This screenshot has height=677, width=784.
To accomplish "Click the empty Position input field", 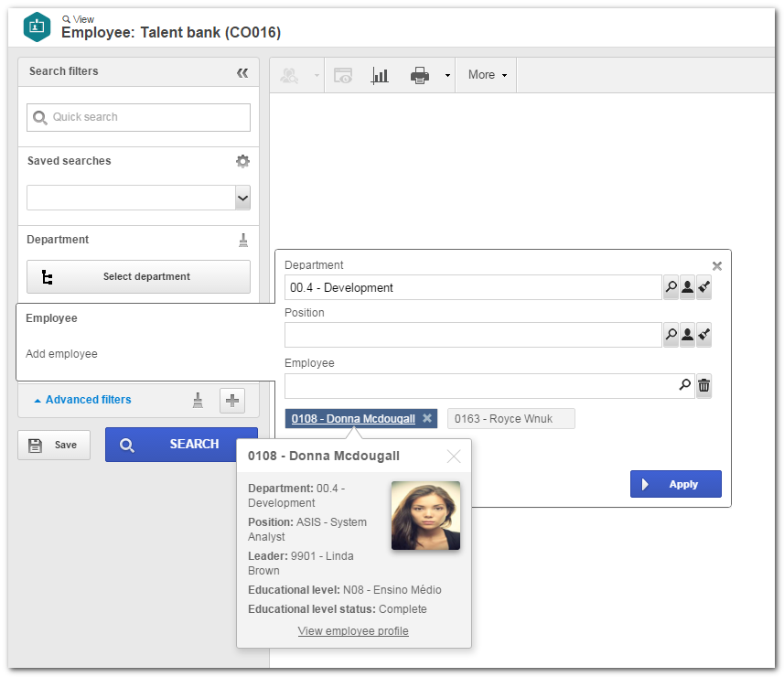I will (473, 335).
